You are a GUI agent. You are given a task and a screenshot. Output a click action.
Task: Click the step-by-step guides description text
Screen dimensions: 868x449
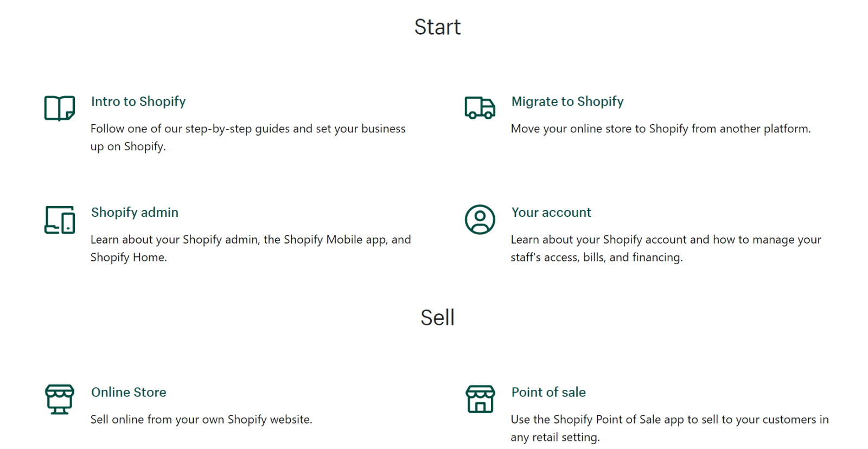click(247, 137)
